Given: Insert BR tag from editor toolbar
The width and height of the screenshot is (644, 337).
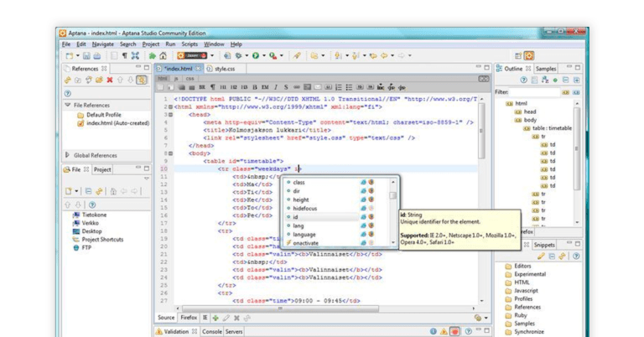Looking at the screenshot, I should (x=202, y=87).
